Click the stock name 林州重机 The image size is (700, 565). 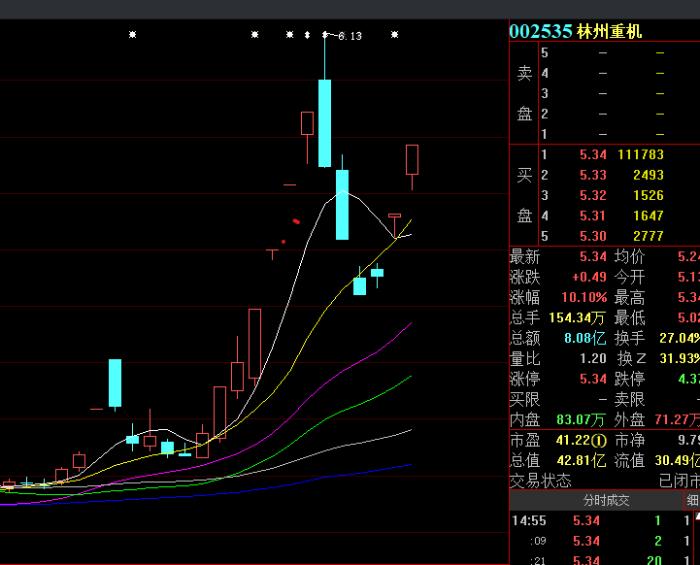point(610,31)
